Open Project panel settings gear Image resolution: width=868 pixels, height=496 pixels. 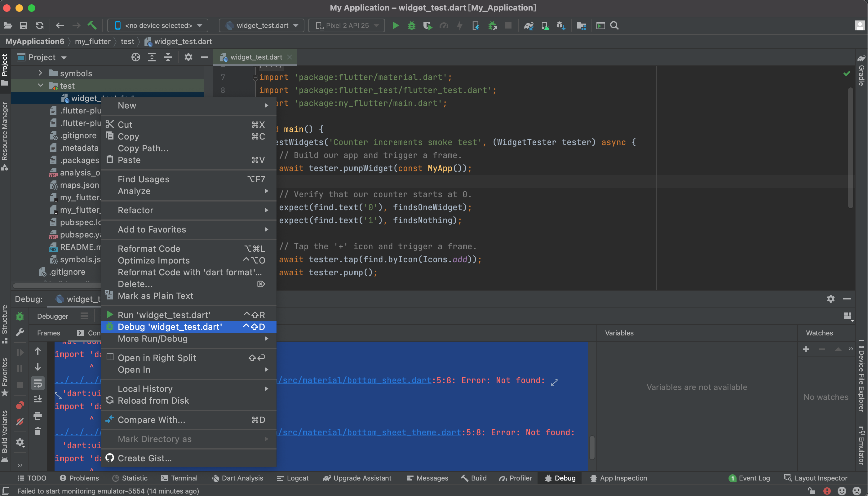(x=188, y=57)
